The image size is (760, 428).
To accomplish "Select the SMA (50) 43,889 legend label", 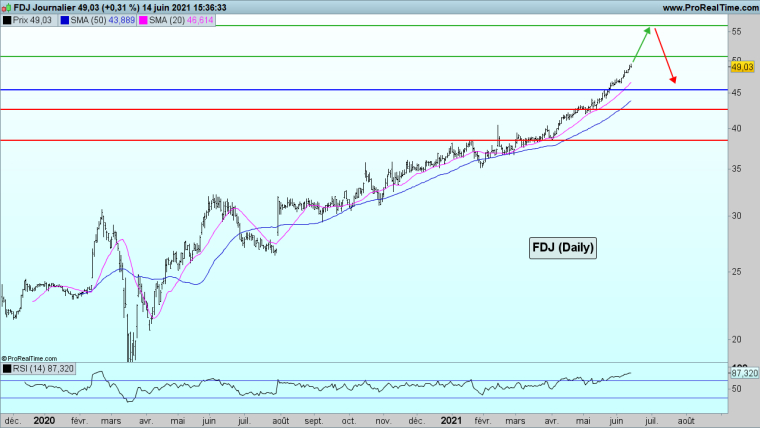I will 103,20.
